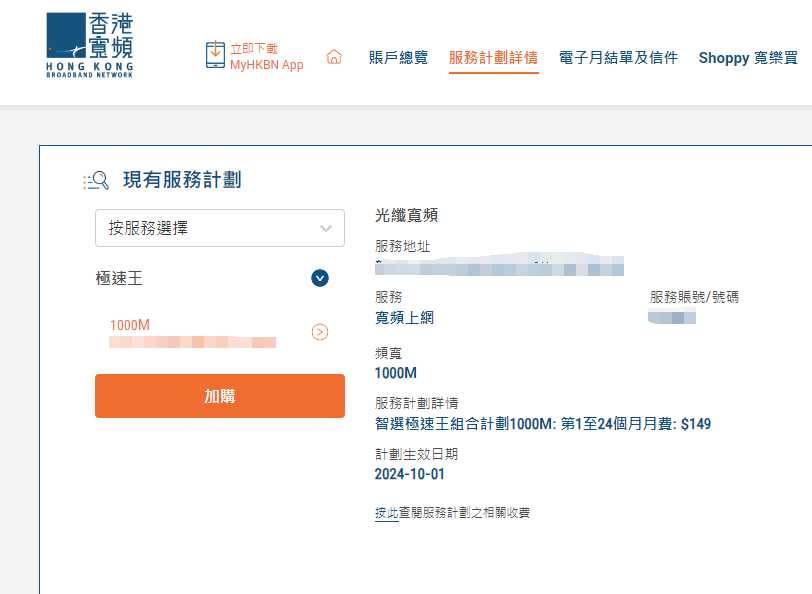Open Shoppy 寬樂買 menu item
Screen dimensions: 812x594
click(748, 57)
